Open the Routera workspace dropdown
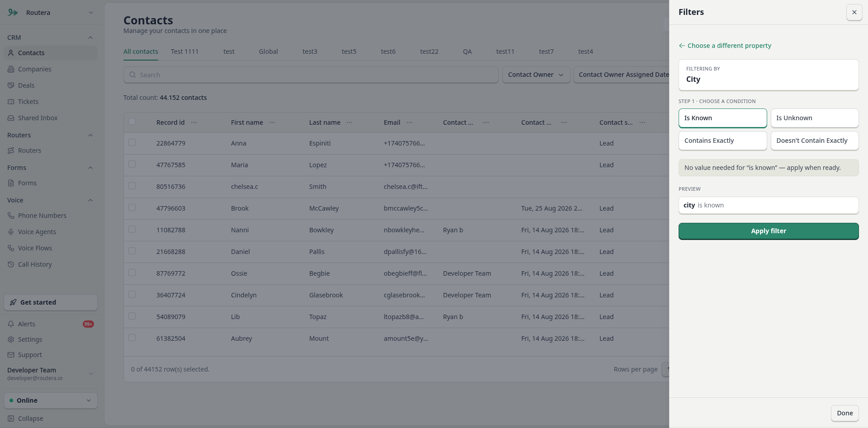Image resolution: width=868 pixels, height=428 pixels. (x=51, y=13)
